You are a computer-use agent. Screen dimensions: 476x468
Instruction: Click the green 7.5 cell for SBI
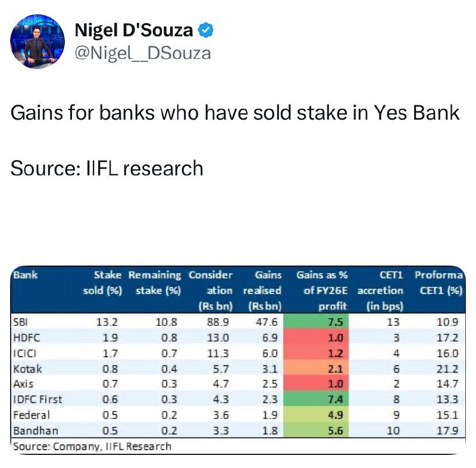click(x=316, y=322)
